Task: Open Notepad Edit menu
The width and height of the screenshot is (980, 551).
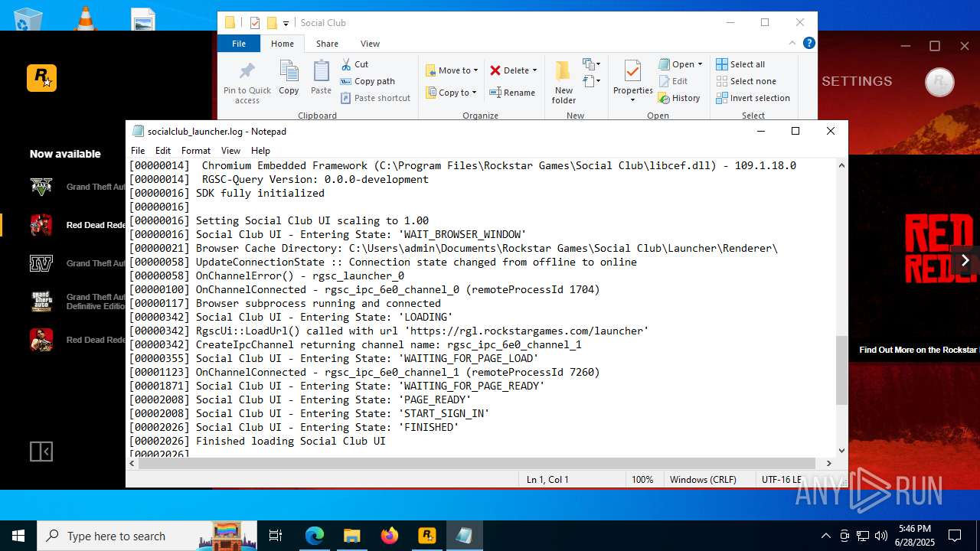Action: [x=163, y=151]
